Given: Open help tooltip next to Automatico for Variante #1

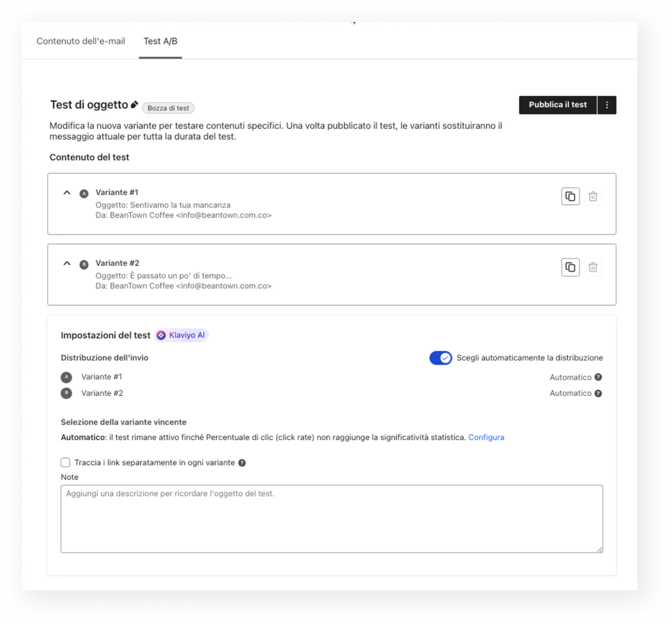Looking at the screenshot, I should coord(598,377).
